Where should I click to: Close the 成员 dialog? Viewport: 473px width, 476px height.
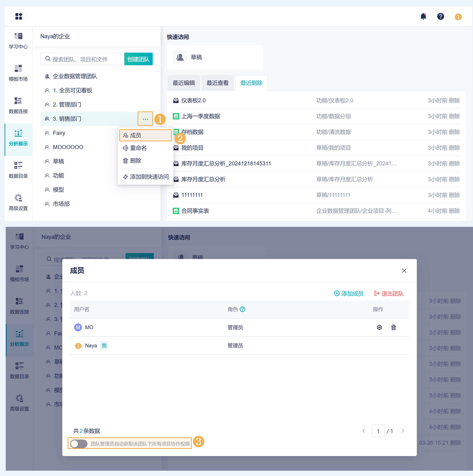coord(404,270)
